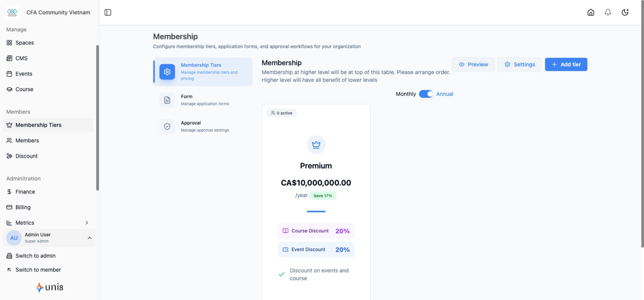Expand the Metrics submenu chevron
The height and width of the screenshot is (300, 644).
(x=87, y=223)
